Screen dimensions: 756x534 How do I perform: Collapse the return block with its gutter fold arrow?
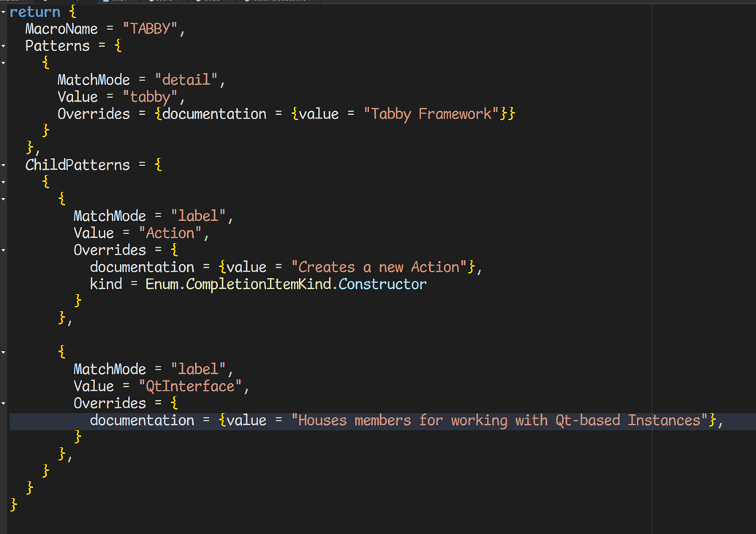click(4, 12)
